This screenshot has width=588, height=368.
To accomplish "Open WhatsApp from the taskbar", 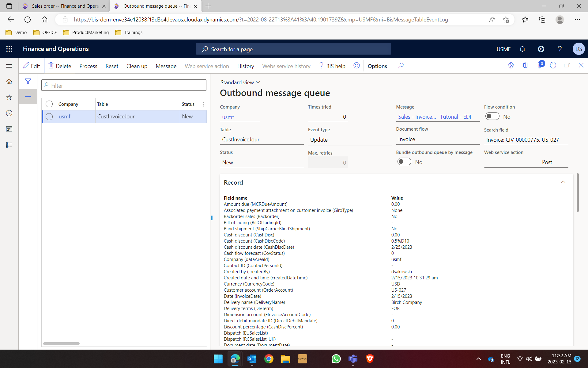I will click(x=336, y=359).
